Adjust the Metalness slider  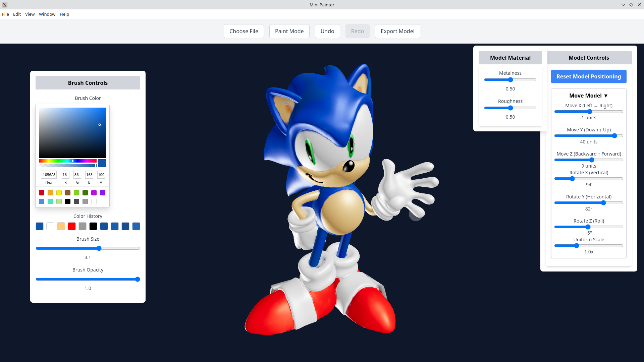tap(510, 80)
